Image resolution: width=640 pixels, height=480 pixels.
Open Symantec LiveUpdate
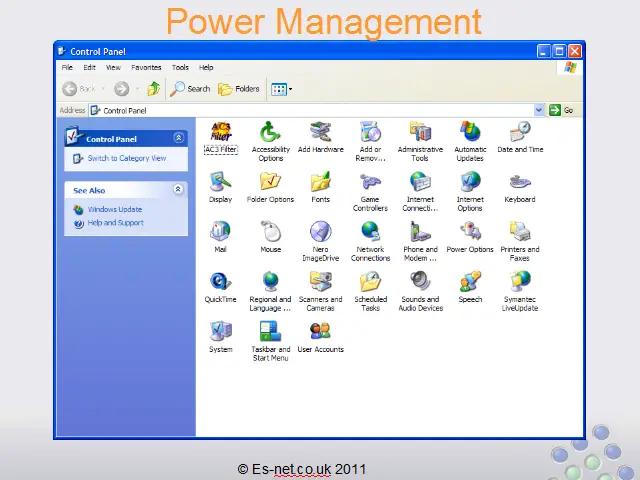(x=520, y=291)
